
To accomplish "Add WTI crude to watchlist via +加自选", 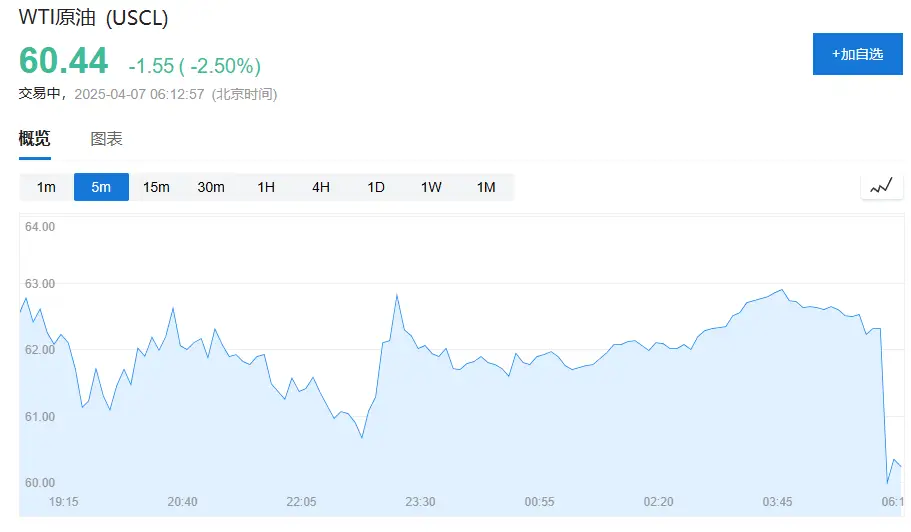I will (857, 54).
